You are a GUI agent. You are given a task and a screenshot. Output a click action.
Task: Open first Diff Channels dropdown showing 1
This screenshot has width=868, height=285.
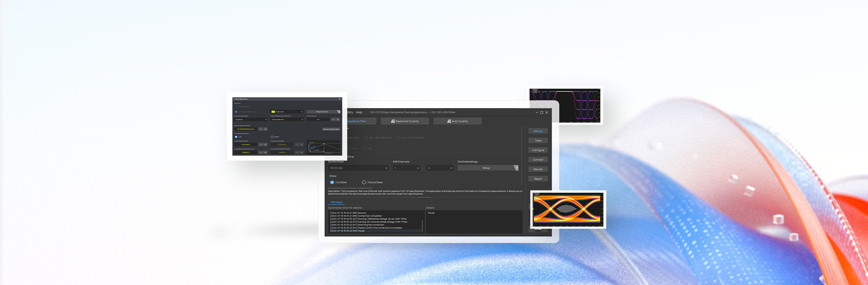(x=406, y=168)
